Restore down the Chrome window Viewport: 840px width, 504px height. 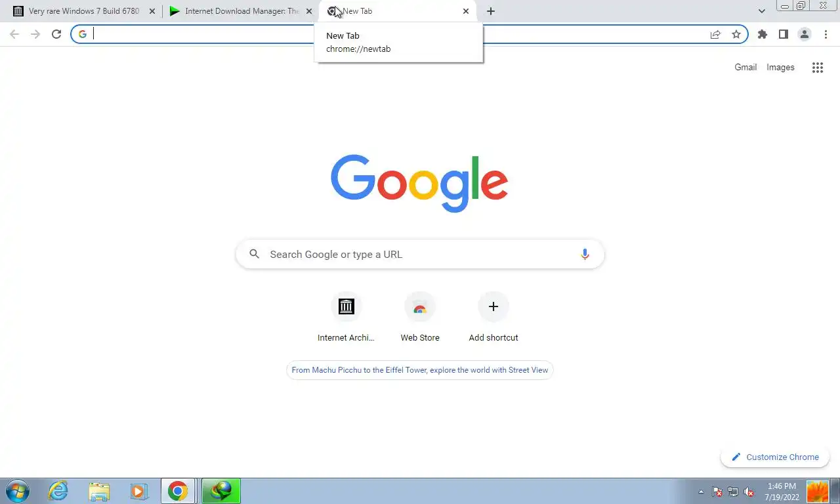(x=801, y=6)
